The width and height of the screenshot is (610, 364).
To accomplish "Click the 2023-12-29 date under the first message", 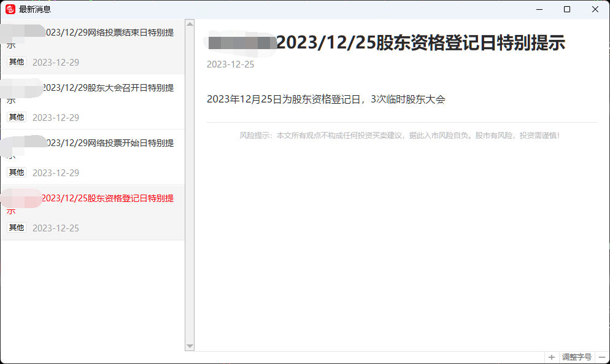I will pos(57,62).
